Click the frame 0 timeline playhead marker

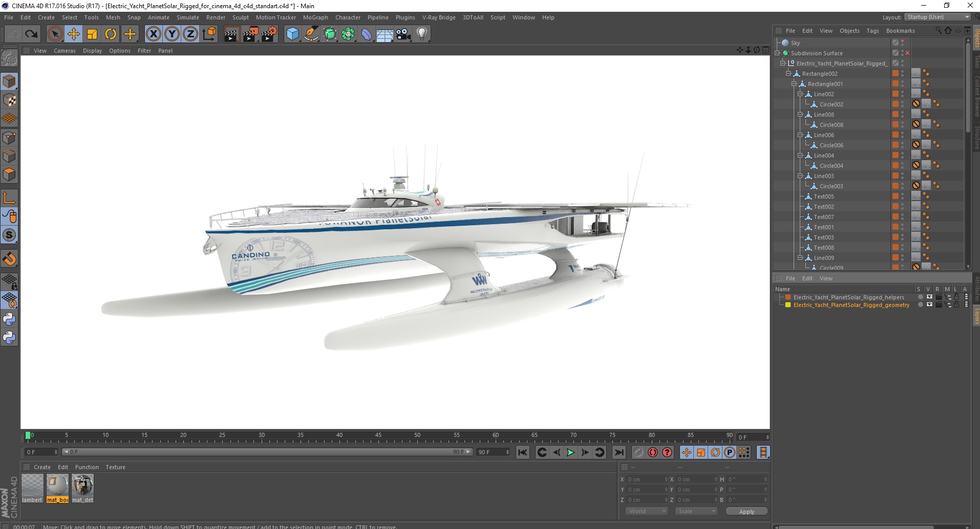28,435
